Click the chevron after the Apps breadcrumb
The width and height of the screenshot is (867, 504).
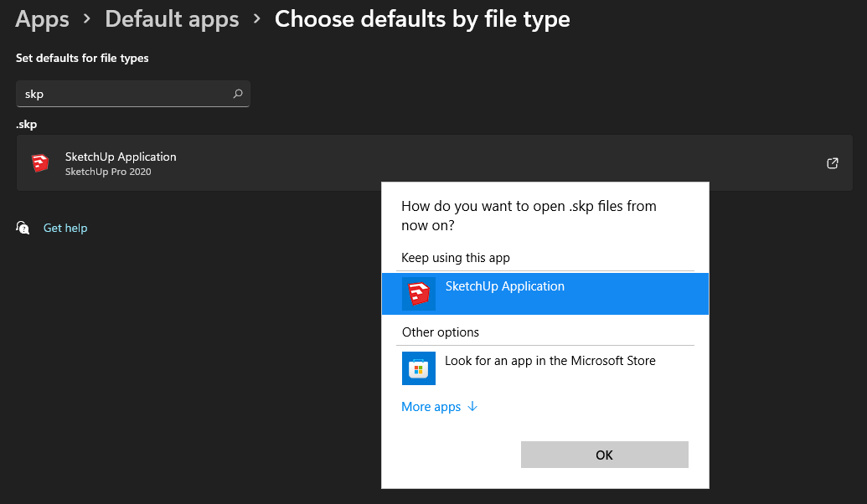tap(87, 19)
